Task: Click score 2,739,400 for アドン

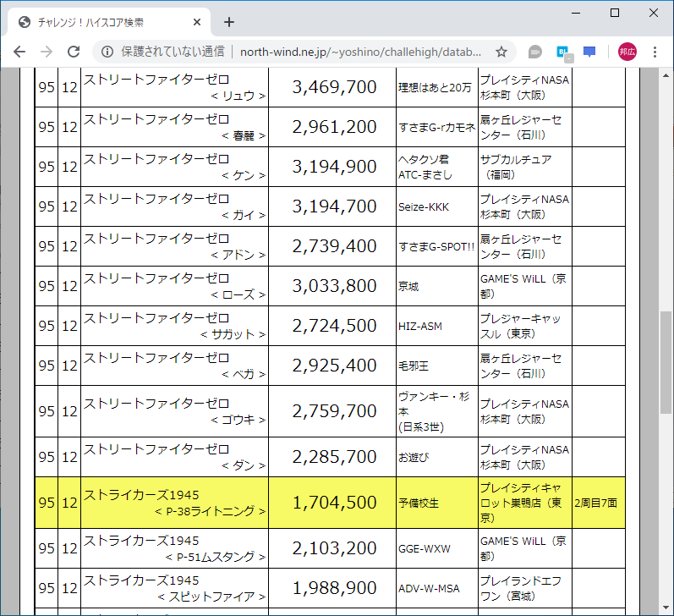Action: 334,246
